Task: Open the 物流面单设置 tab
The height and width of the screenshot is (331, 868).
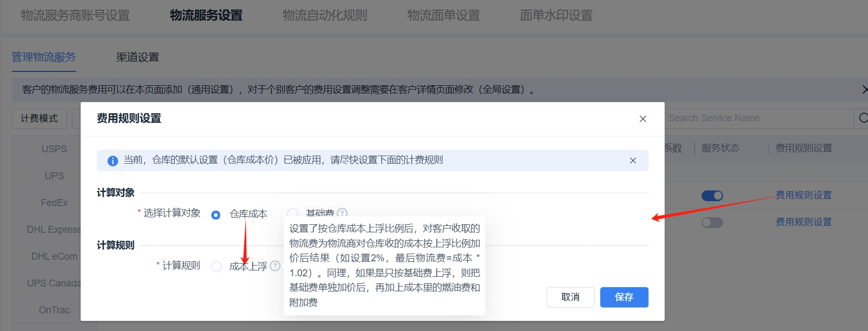Action: (443, 16)
